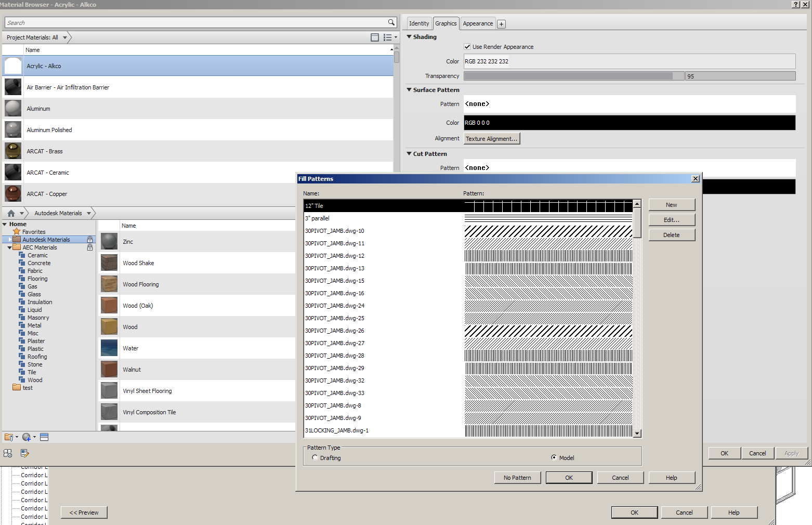Click the Walnut material thumbnail
The width and height of the screenshot is (812, 525).
[x=109, y=370]
